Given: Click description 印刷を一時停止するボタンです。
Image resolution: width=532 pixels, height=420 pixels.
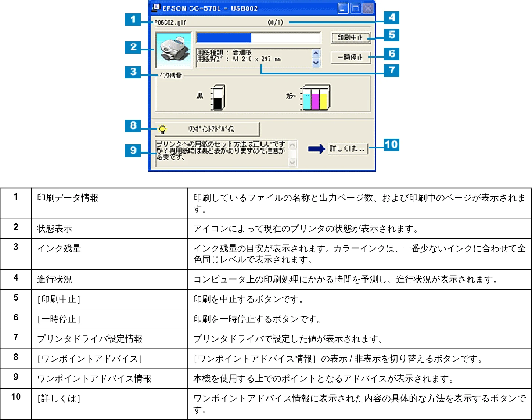Looking at the screenshot, I should click(x=258, y=319).
